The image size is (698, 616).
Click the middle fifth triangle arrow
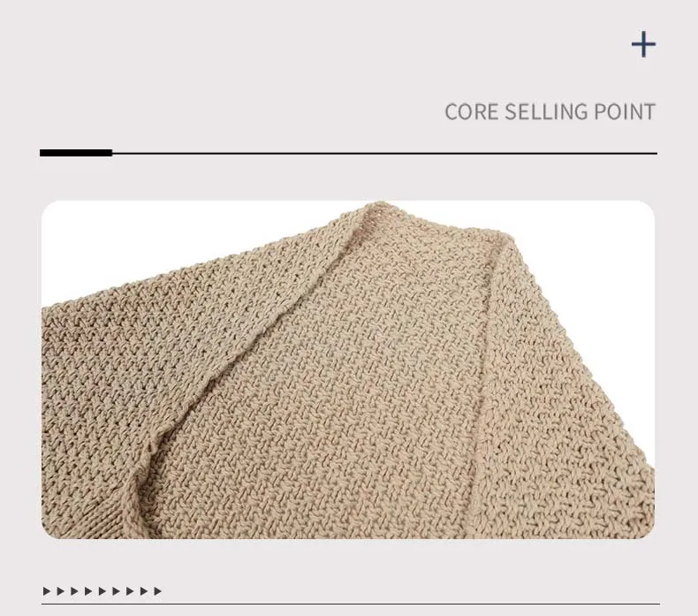pos(102,591)
